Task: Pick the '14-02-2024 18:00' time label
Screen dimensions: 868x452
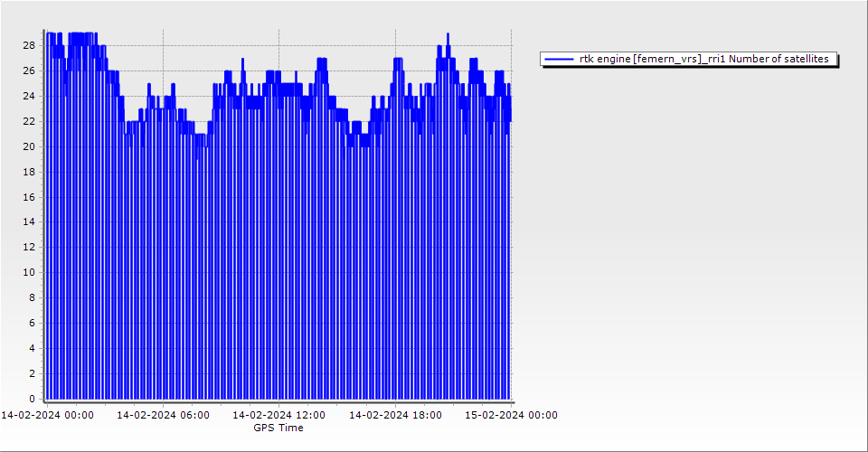Action: (x=395, y=416)
